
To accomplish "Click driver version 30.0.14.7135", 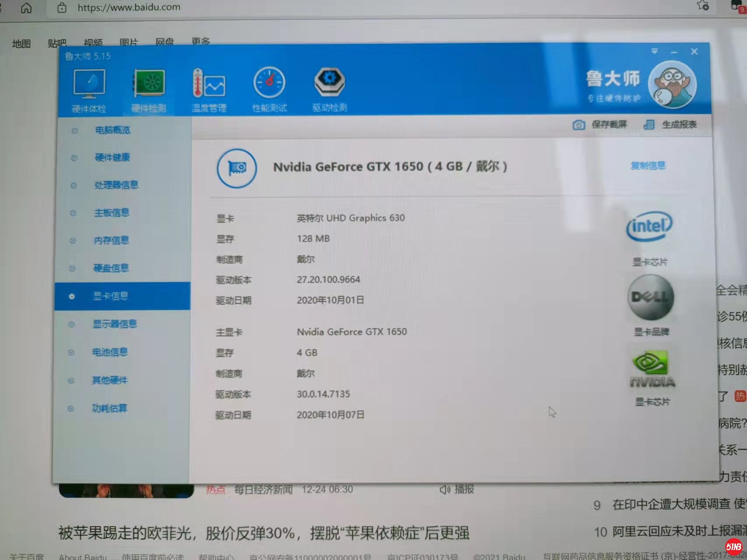I will click(x=323, y=394).
